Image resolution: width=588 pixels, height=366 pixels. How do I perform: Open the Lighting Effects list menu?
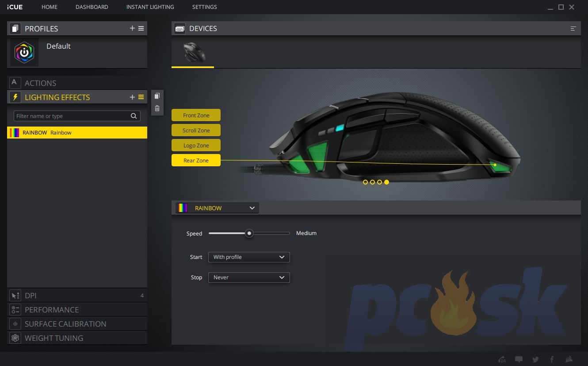(x=141, y=97)
